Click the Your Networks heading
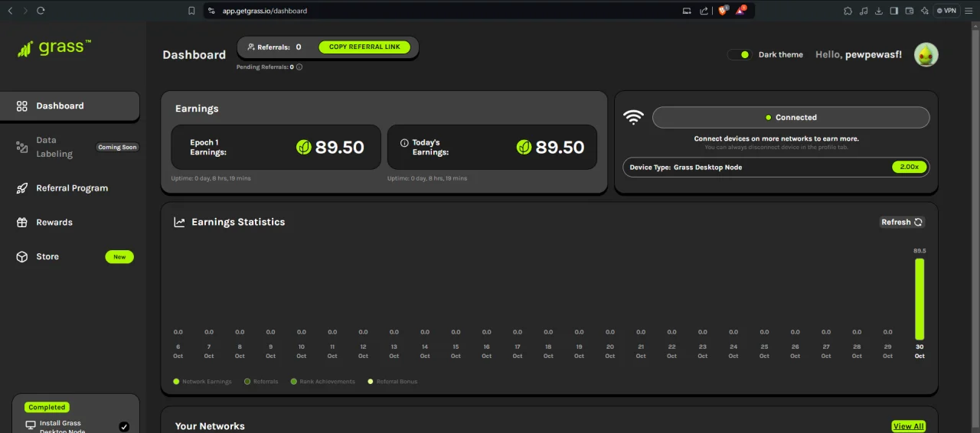 (210, 426)
